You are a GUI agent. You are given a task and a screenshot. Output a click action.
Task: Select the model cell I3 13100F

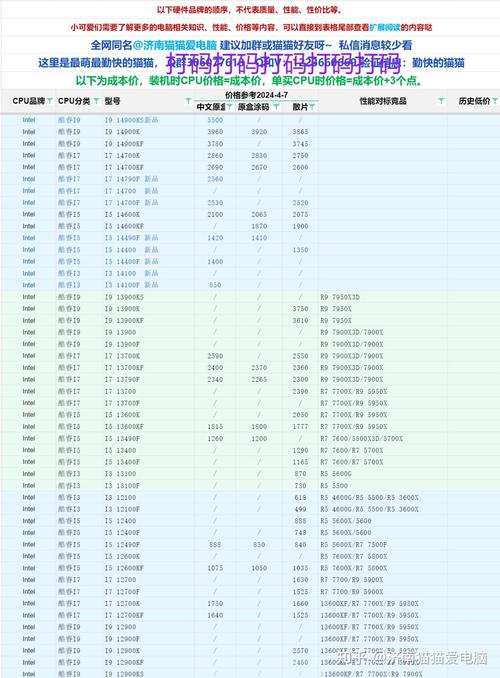click(122, 486)
